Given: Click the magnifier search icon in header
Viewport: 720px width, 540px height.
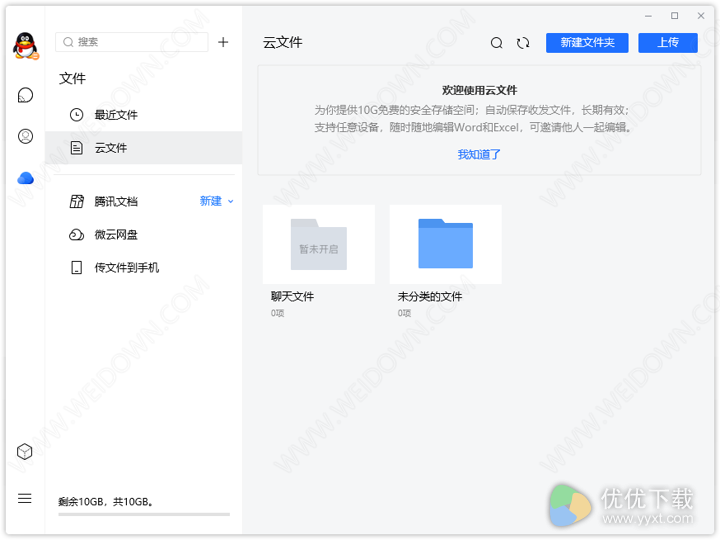Looking at the screenshot, I should click(496, 43).
